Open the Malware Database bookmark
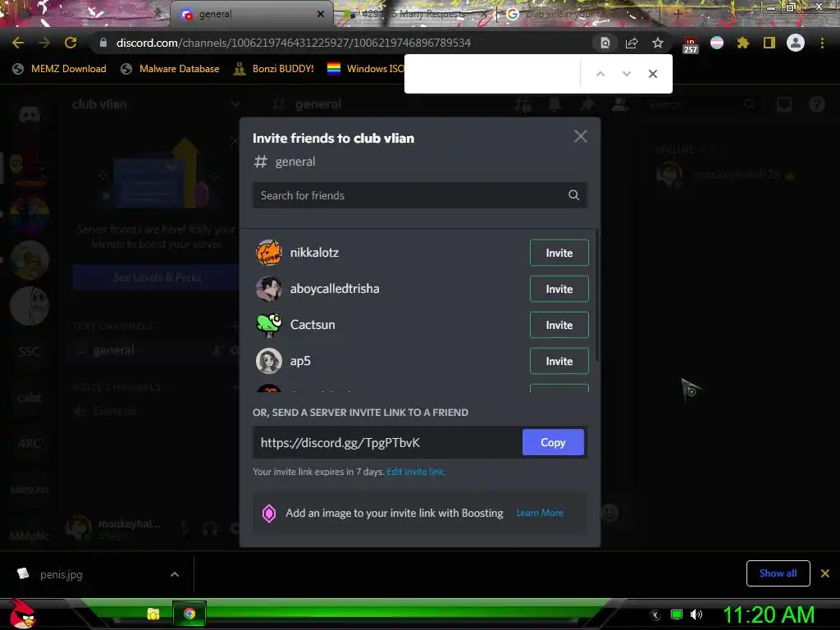Screen dimensions: 840x630 coord(170,69)
